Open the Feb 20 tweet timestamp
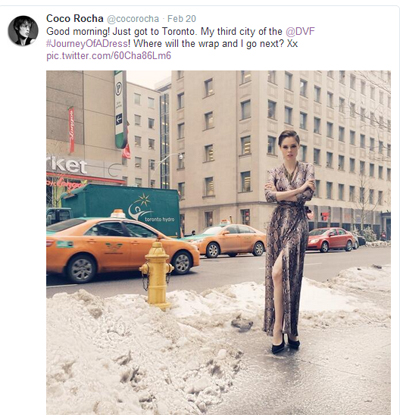The image size is (400, 415). pyautogui.click(x=182, y=19)
